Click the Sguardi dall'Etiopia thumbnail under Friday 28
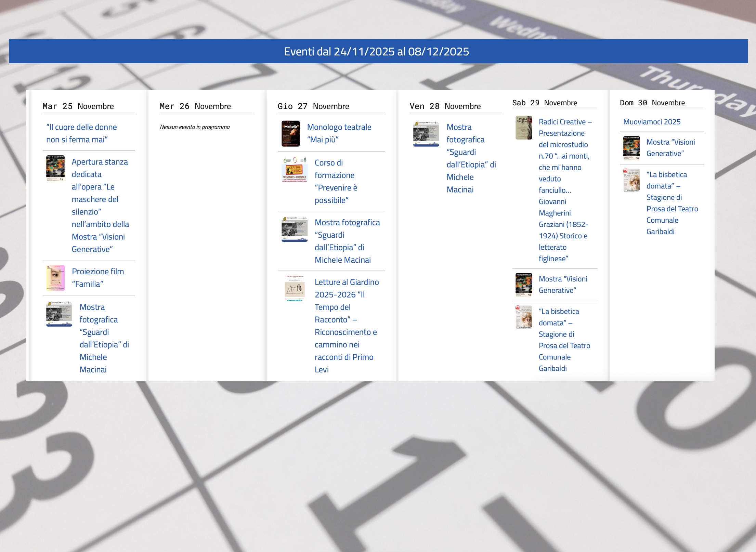Viewport: 756px width, 552px height. point(426,134)
